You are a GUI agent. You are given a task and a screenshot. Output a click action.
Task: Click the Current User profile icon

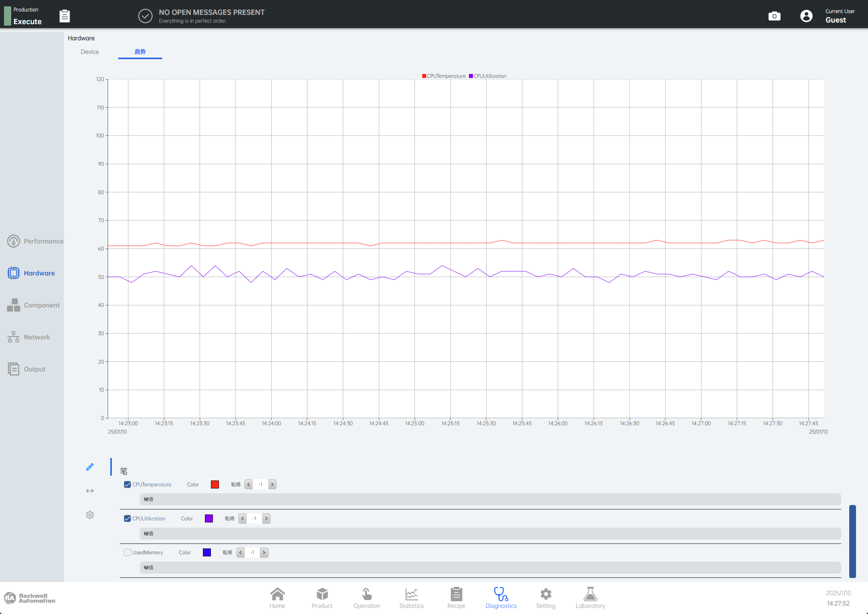806,16
